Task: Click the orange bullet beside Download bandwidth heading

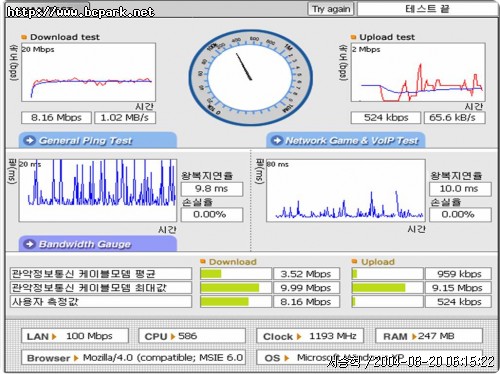Action: click(x=203, y=261)
